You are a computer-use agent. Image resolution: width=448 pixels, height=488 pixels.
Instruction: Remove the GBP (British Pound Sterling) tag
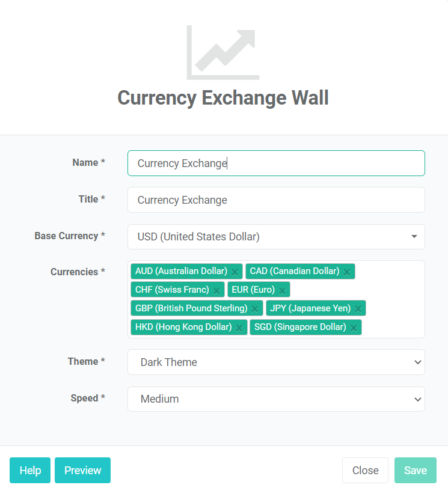pos(255,310)
